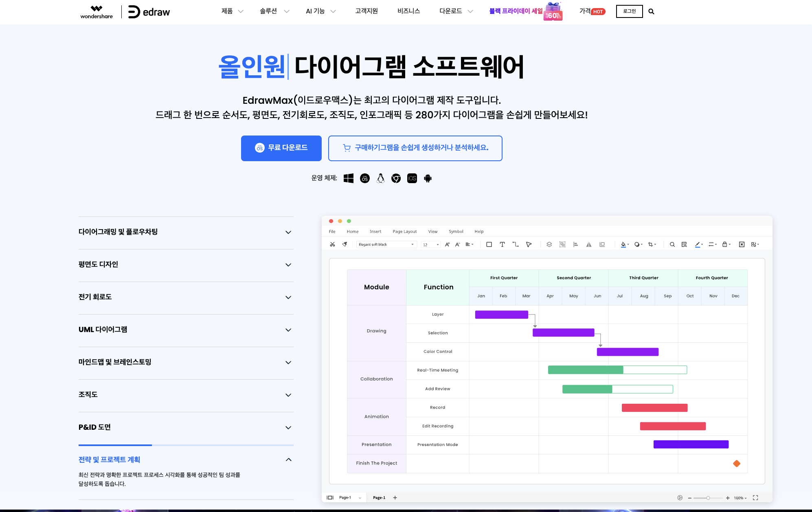
Task: Click the play presentation icon in status bar
Action: click(x=680, y=498)
